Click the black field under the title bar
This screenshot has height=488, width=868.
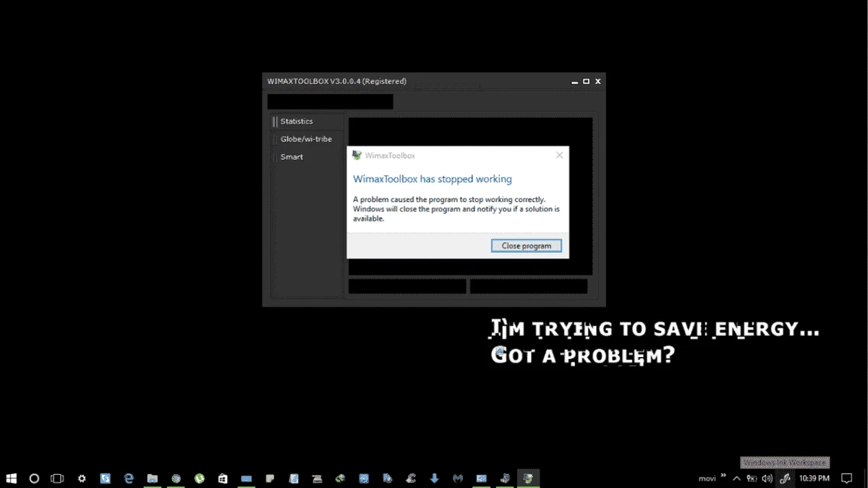coord(330,101)
